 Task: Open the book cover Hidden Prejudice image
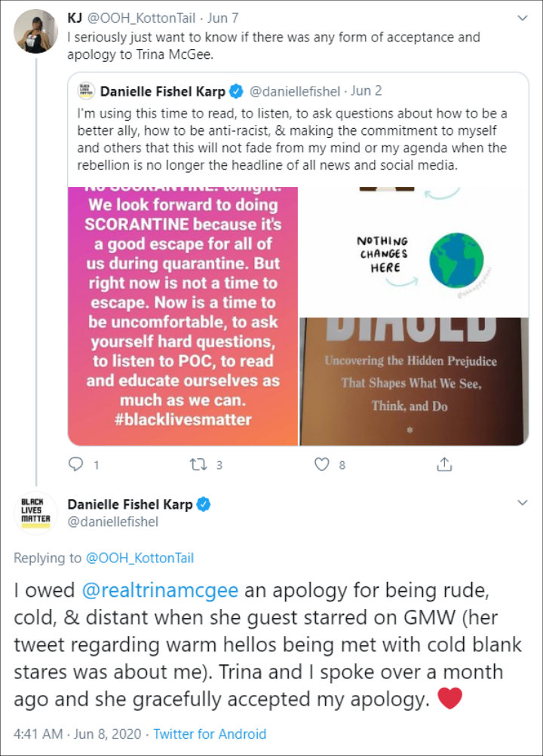(414, 381)
